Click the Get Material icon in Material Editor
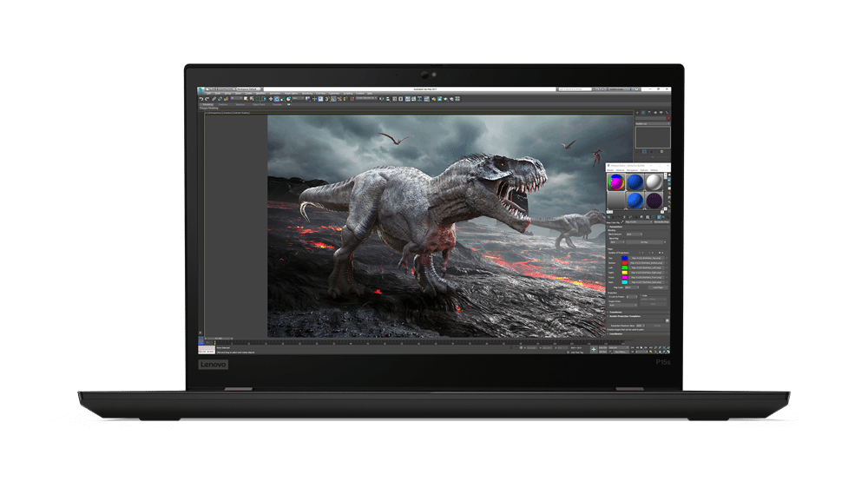868x488 pixels. (x=608, y=217)
